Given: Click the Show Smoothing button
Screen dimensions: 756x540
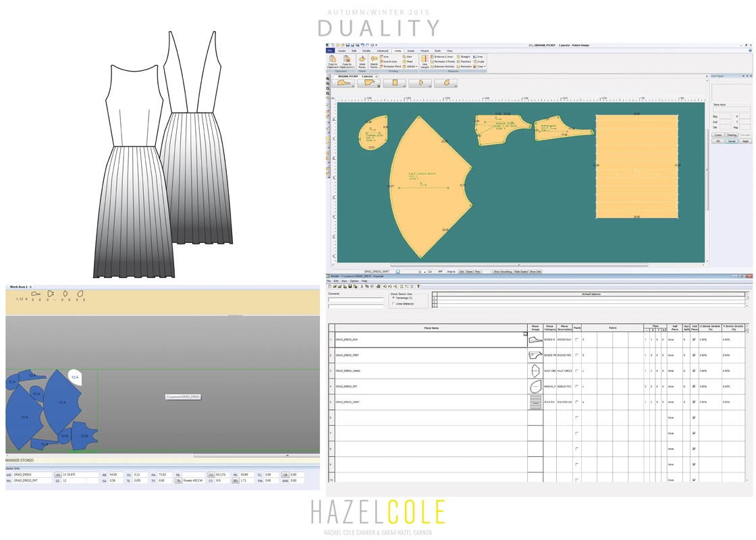Looking at the screenshot, I should click(502, 271).
